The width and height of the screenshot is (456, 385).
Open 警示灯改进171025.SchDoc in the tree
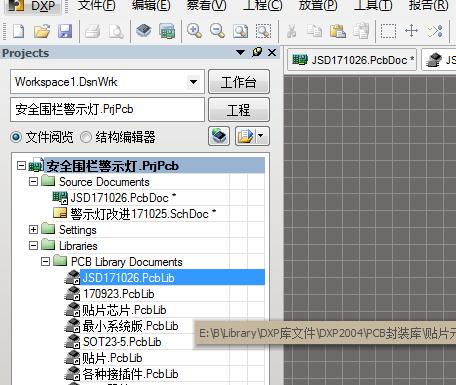[x=143, y=214]
